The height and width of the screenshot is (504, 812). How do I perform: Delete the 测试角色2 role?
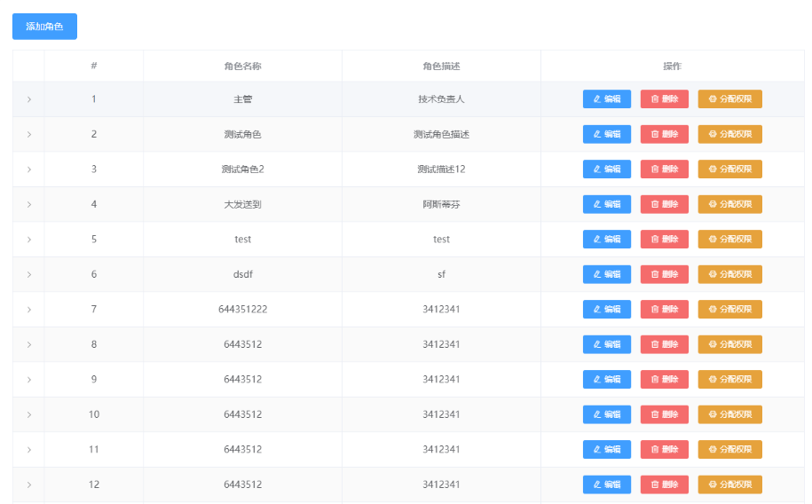[x=664, y=169]
